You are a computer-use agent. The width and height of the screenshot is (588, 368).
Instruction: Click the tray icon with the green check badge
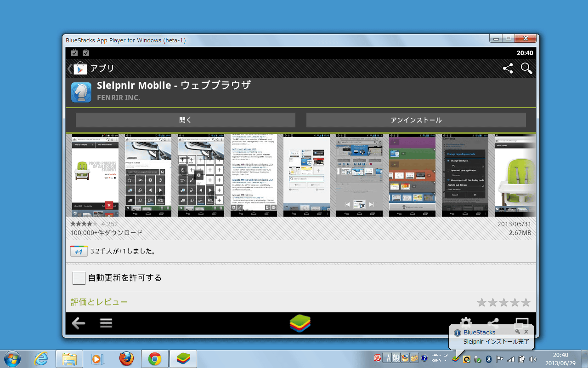tap(467, 359)
